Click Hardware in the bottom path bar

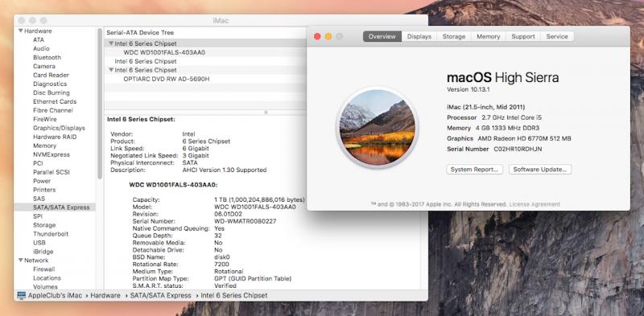[105, 295]
